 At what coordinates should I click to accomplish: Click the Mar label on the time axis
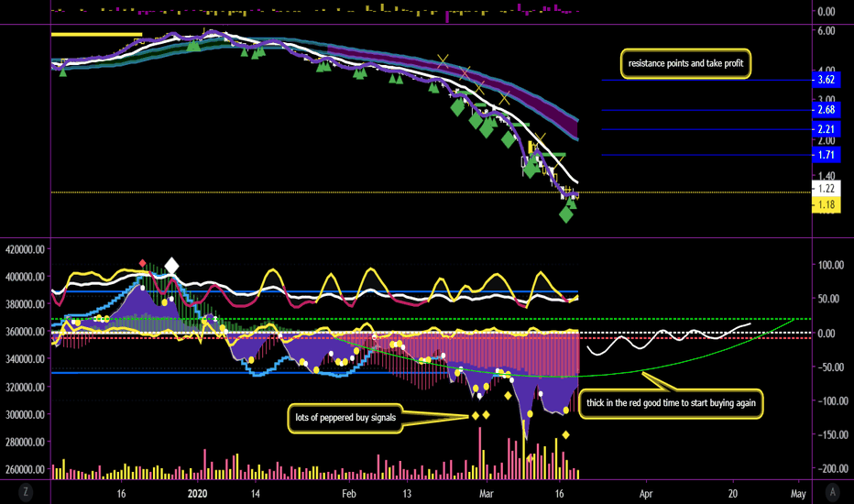click(x=486, y=494)
